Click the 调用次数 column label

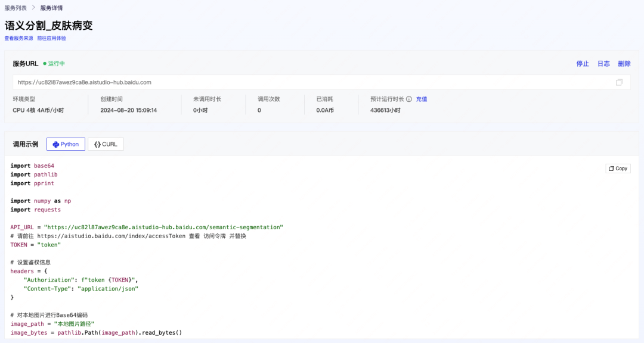[x=268, y=99]
